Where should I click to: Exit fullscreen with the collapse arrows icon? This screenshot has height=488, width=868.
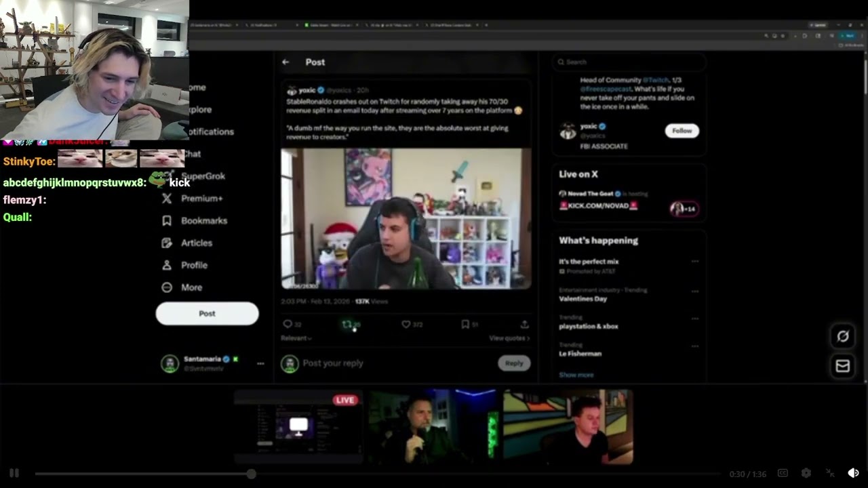point(830,473)
